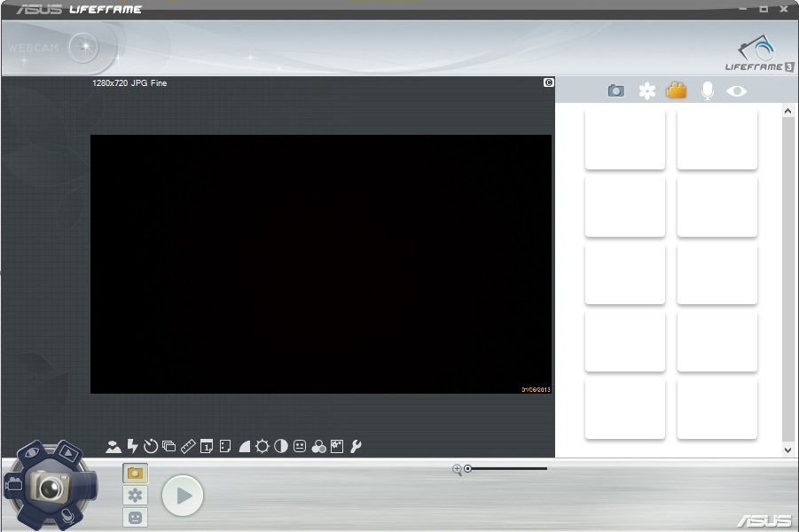Select playback preview mode on the dial
The height and width of the screenshot is (532, 799).
coord(67,451)
